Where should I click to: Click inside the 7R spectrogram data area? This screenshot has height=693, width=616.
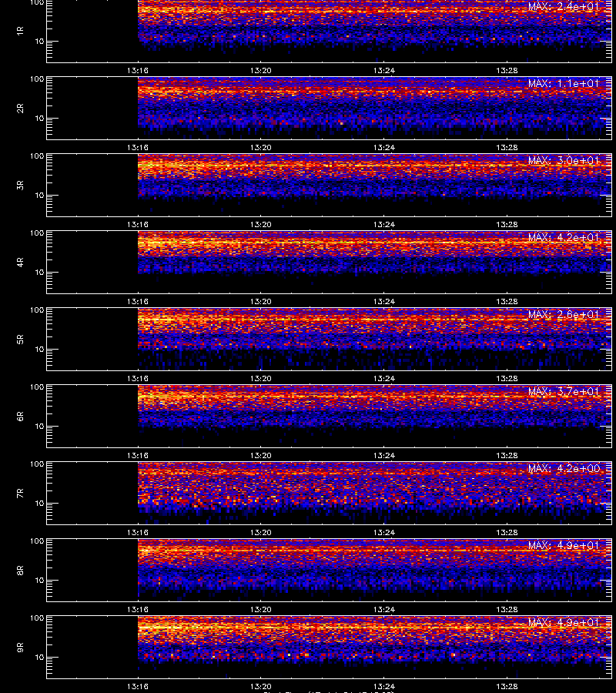point(330,494)
